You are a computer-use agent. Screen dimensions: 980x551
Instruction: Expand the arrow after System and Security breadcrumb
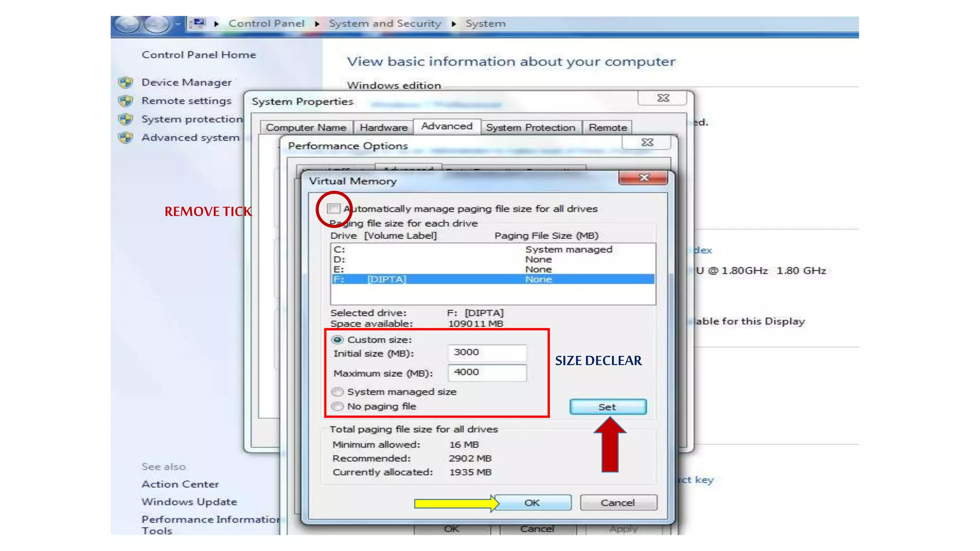(454, 23)
